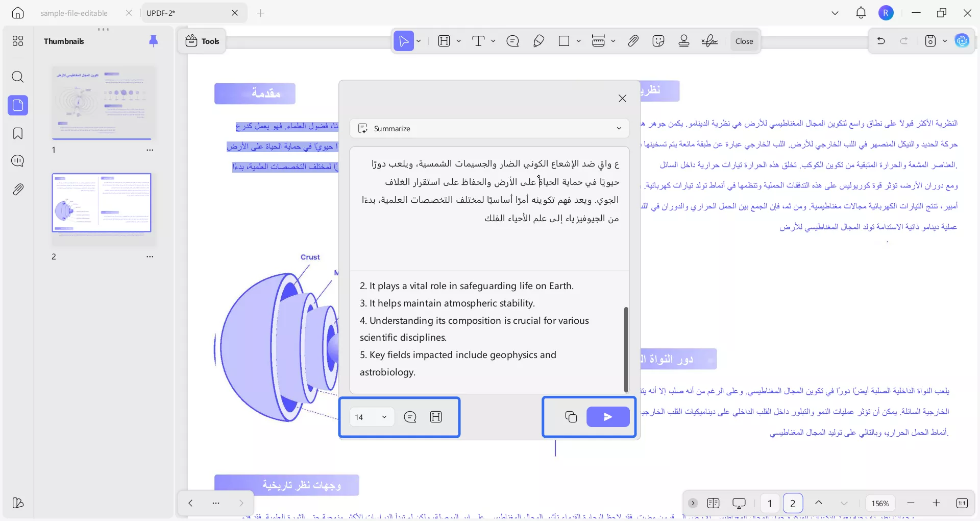
Task: Switch to the sample-file-editable tab
Action: click(x=75, y=13)
